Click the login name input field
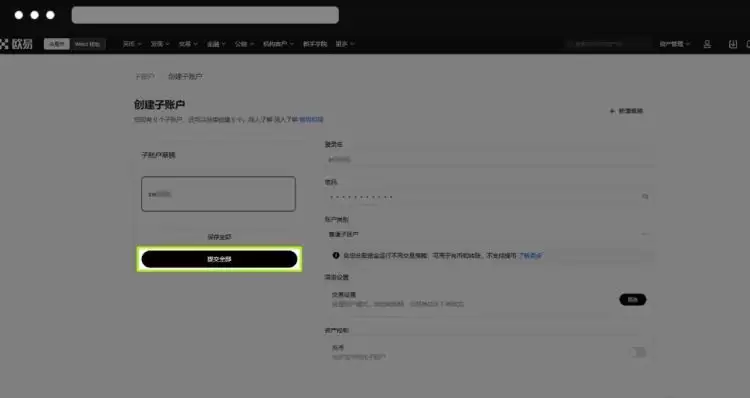This screenshot has height=398, width=750. pos(488,160)
